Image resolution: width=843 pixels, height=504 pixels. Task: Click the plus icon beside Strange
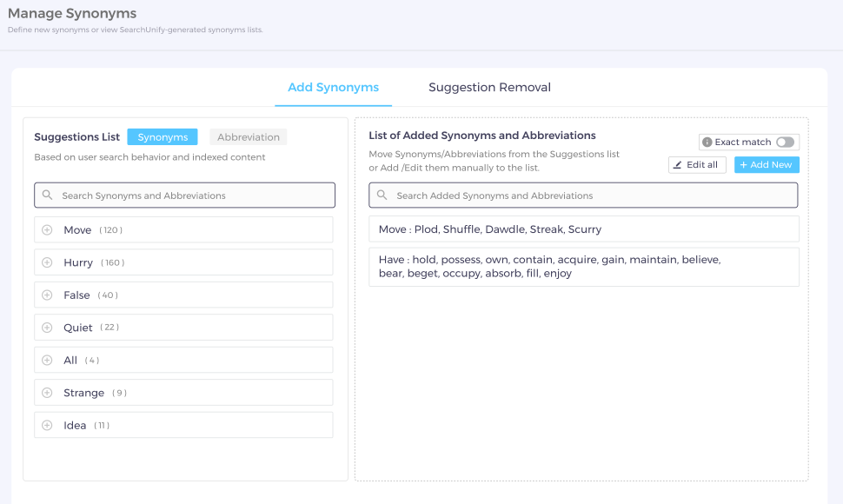click(x=47, y=393)
